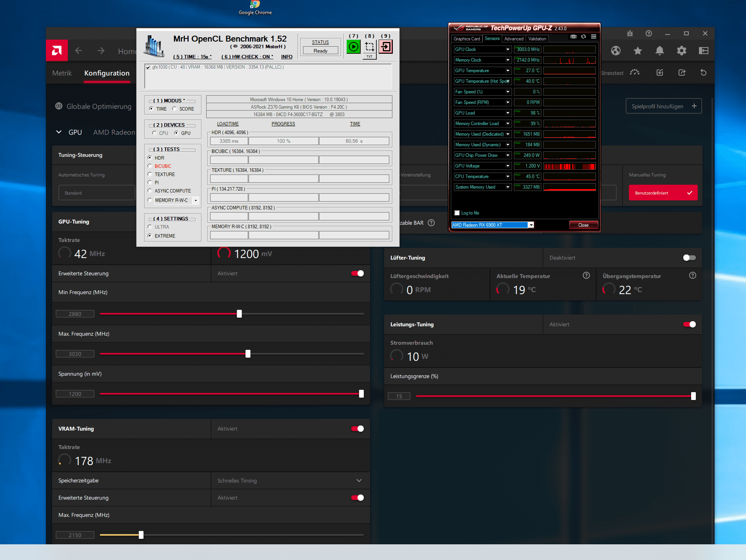Switch to Graphics Card tab in GPU-Z
This screenshot has height=560, width=746.
(466, 39)
